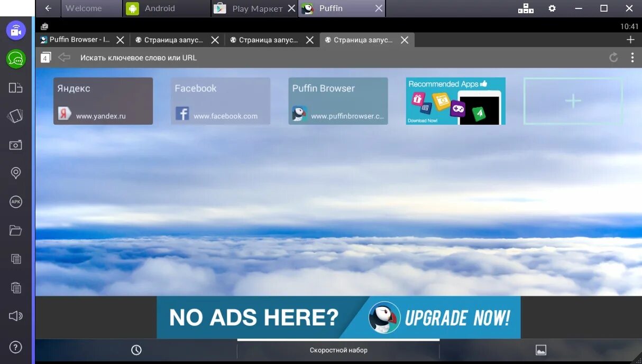Open the Яндекс speed dial tile

click(x=103, y=101)
